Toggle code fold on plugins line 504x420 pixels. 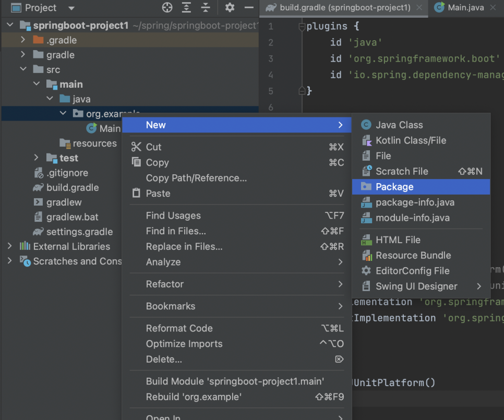[302, 27]
